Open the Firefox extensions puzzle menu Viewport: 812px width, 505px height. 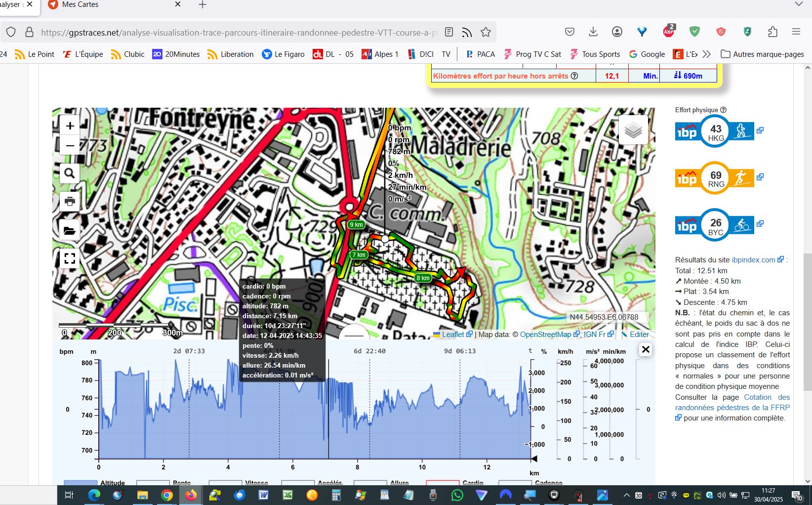click(x=773, y=32)
